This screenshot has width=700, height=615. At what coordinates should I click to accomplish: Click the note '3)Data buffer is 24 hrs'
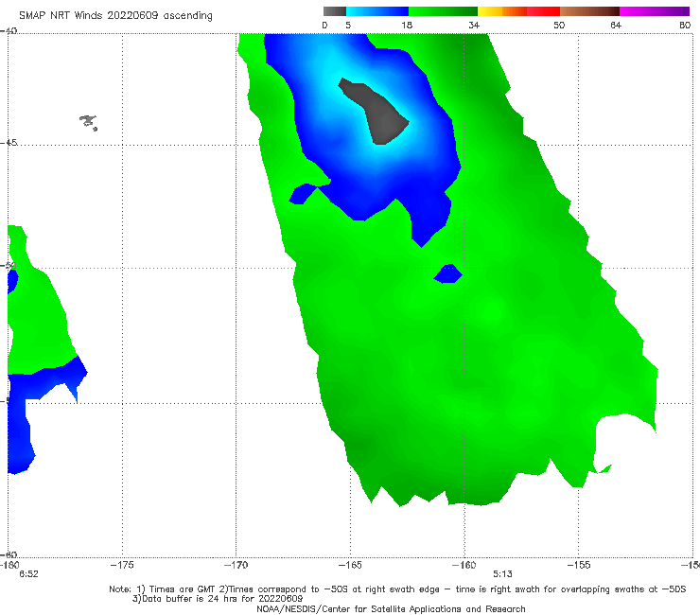pos(218,599)
